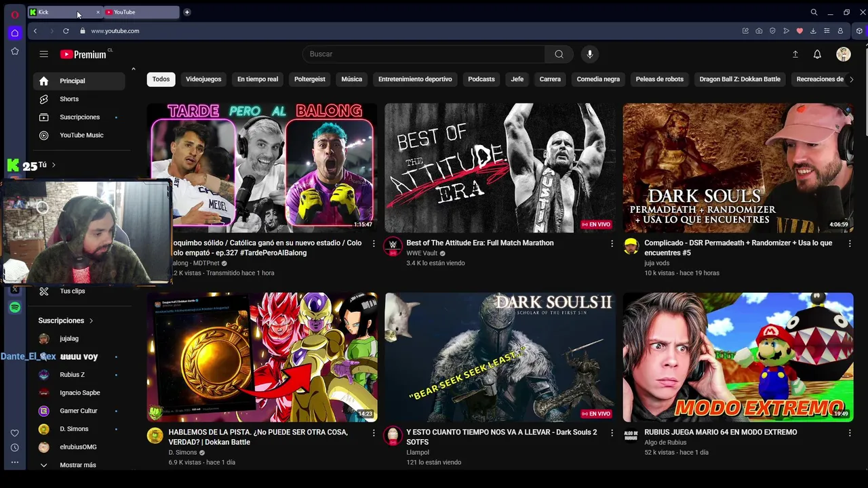Open Spotify in the Opera sidebar
868x488 pixels.
point(14,308)
